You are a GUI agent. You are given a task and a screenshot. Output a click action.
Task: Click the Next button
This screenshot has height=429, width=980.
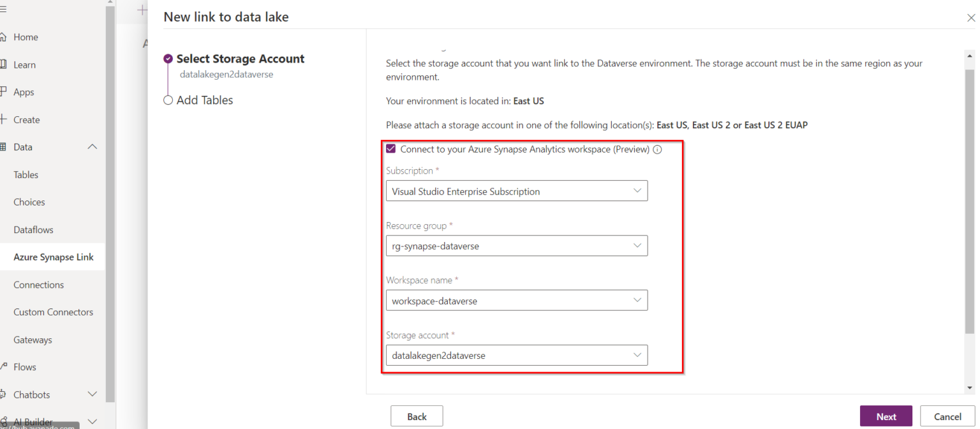click(886, 416)
